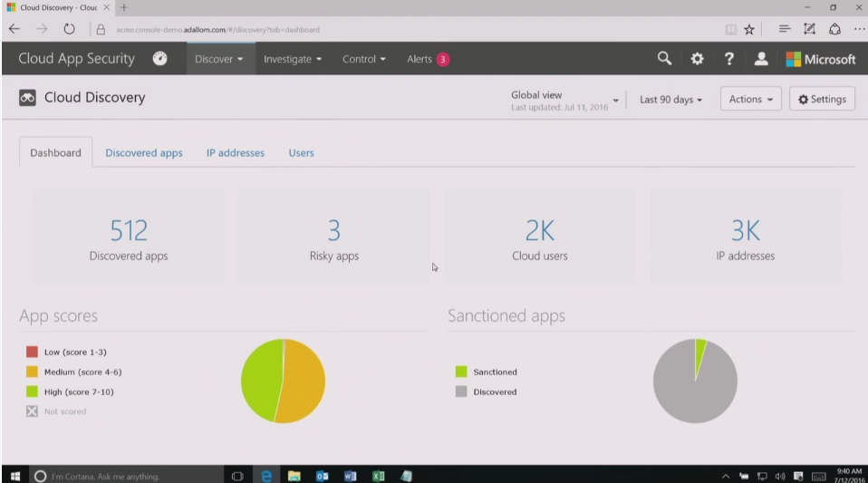Click the browser address bar

point(408,29)
